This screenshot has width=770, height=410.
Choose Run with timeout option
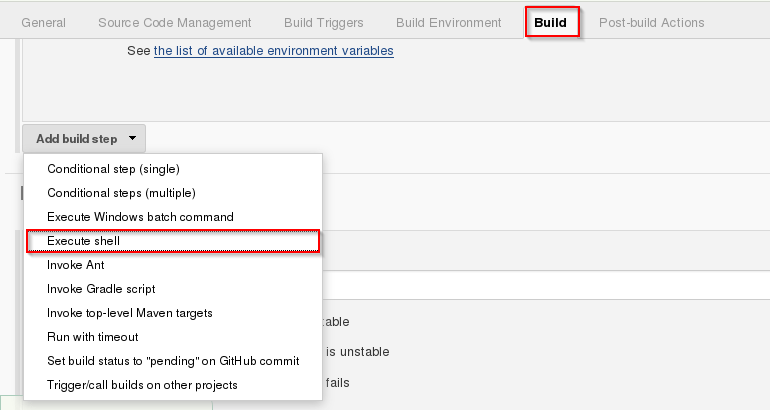[x=93, y=337]
